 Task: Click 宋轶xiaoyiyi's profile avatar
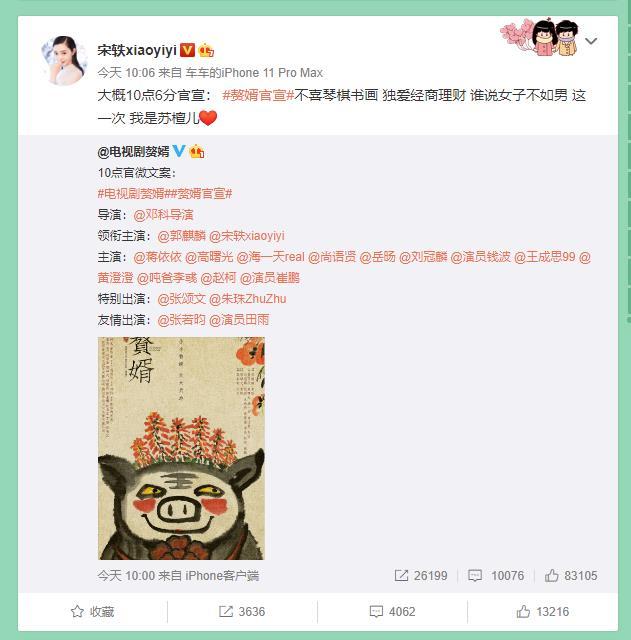click(64, 60)
